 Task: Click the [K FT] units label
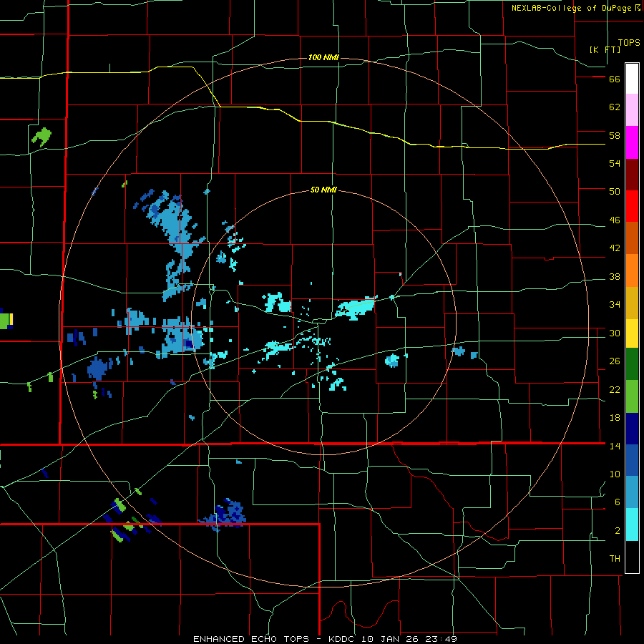click(605, 49)
